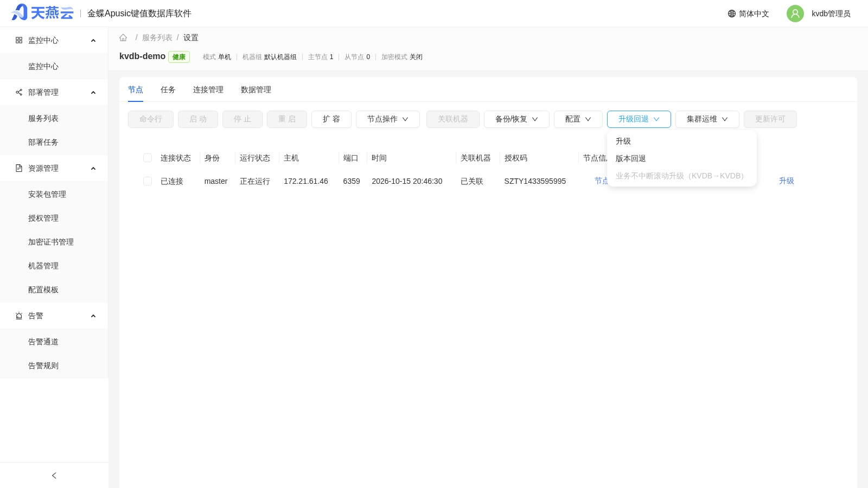Viewport: 868px width, 488px height.
Task: Select 版本回退 from the dropdown menu
Action: 682,158
